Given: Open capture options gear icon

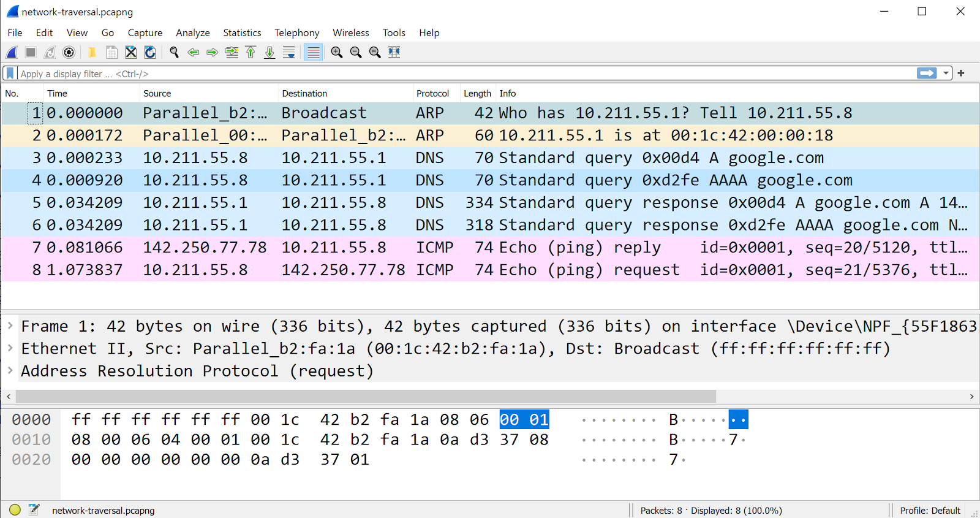Looking at the screenshot, I should click(x=69, y=53).
